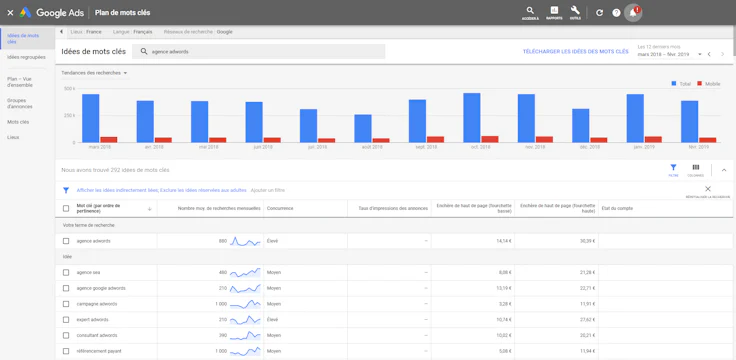Click the trend sparkline for agence adwords
736x360 pixels.
point(245,241)
